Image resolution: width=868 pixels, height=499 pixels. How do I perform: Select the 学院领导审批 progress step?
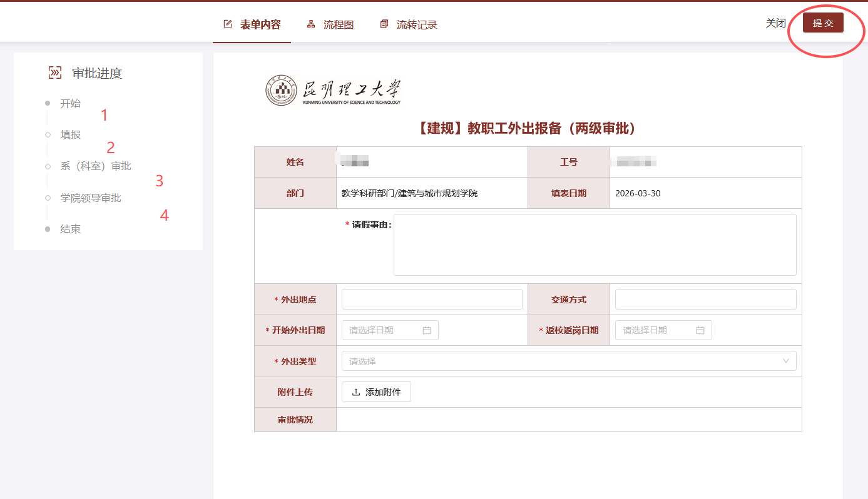[x=91, y=198]
